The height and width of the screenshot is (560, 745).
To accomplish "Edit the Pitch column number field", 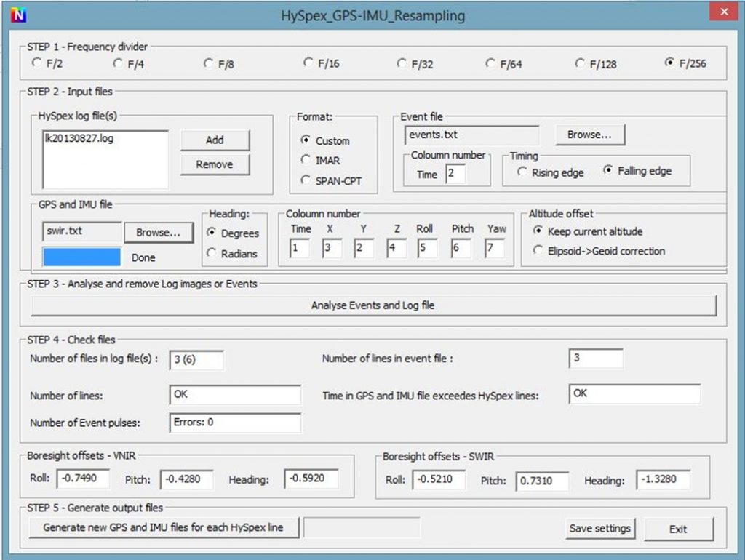I will click(x=461, y=248).
